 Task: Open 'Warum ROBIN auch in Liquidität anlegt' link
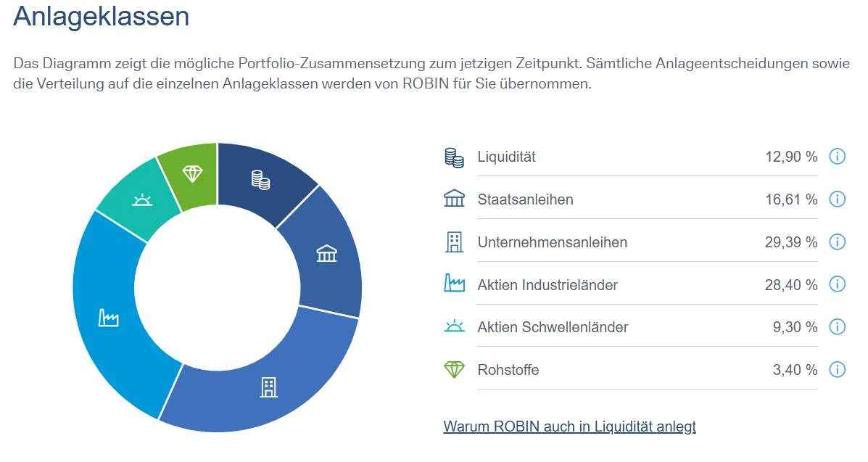point(570,426)
